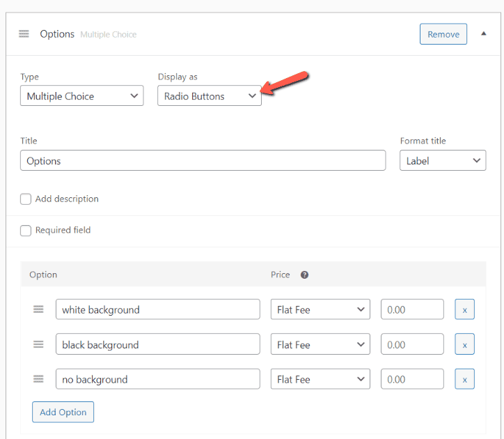Click the drag handle beside Options header
Viewport: 504px width, 439px height.
point(24,34)
